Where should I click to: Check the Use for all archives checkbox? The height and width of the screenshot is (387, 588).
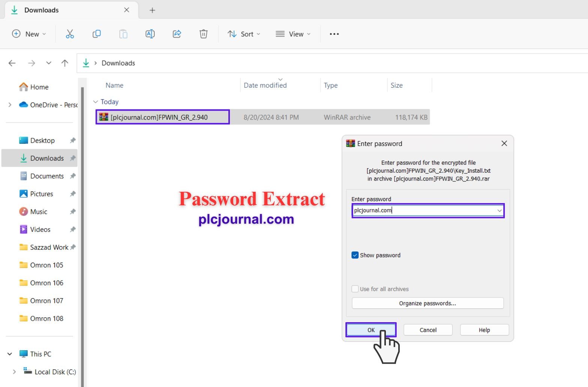coord(355,289)
